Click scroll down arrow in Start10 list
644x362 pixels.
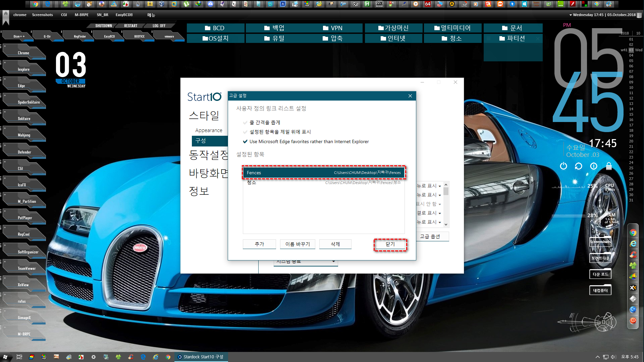[x=446, y=225]
